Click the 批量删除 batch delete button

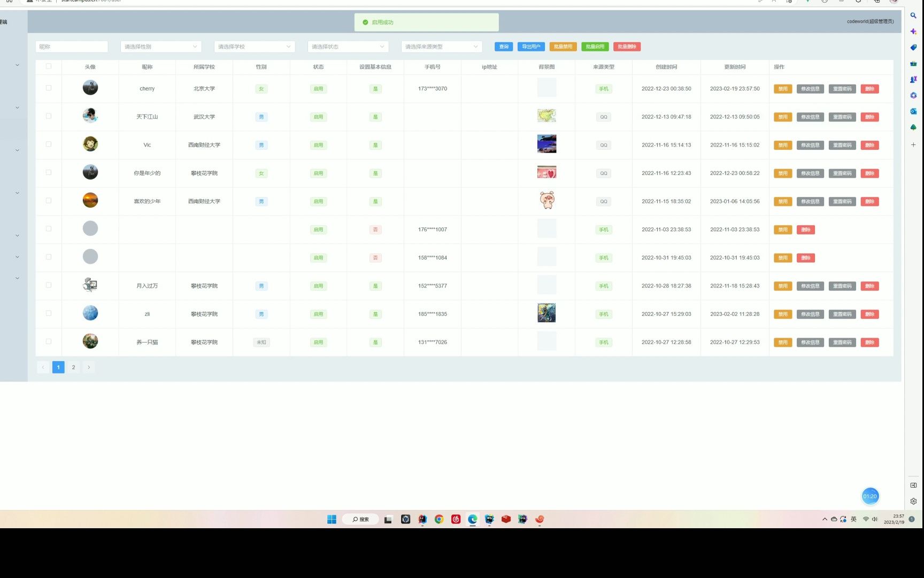(627, 47)
